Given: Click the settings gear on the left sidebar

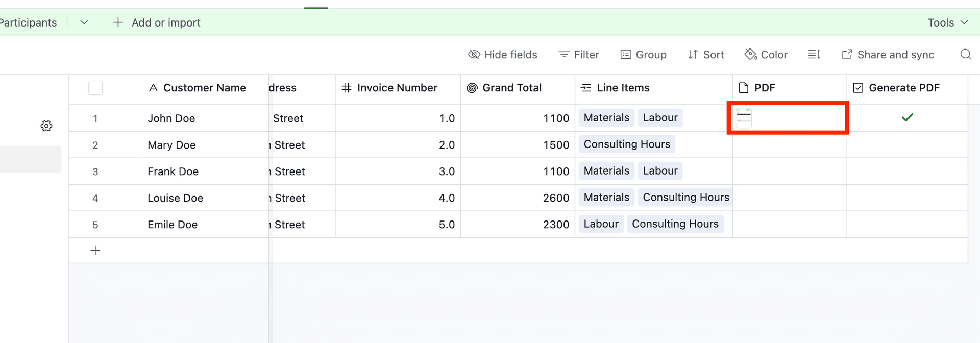Looking at the screenshot, I should 46,125.
